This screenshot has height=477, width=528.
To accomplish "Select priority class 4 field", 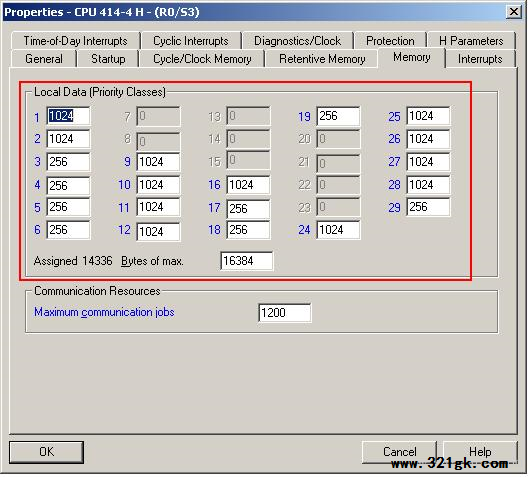I will click(x=68, y=185).
